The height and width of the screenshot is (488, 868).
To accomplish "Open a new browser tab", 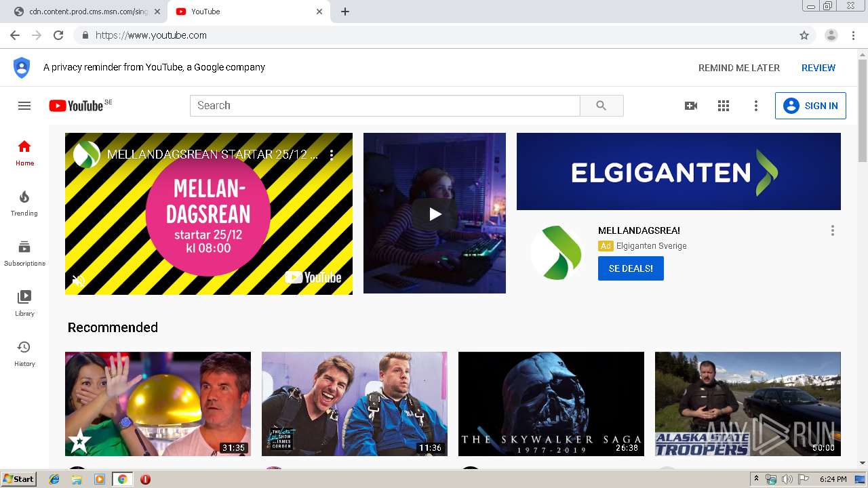I will (344, 12).
